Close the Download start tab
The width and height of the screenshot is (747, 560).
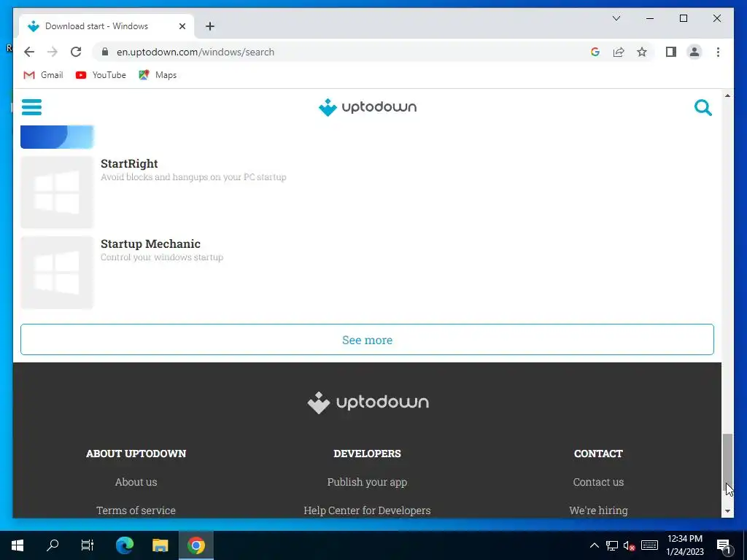click(182, 26)
